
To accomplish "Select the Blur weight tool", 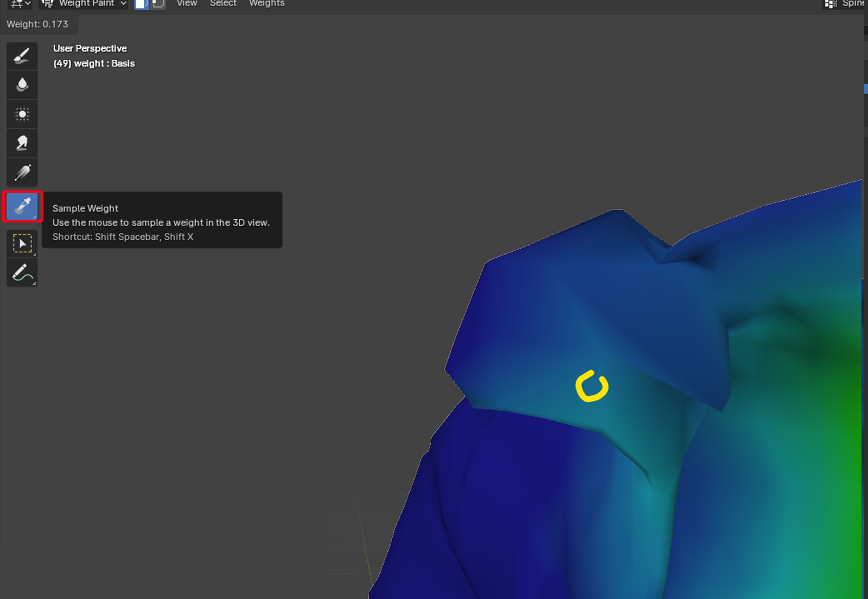I will tap(22, 85).
